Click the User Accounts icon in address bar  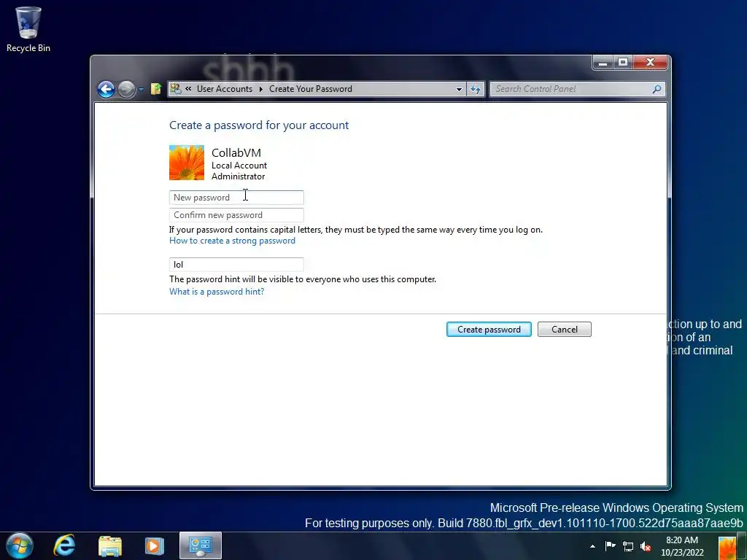click(x=175, y=88)
